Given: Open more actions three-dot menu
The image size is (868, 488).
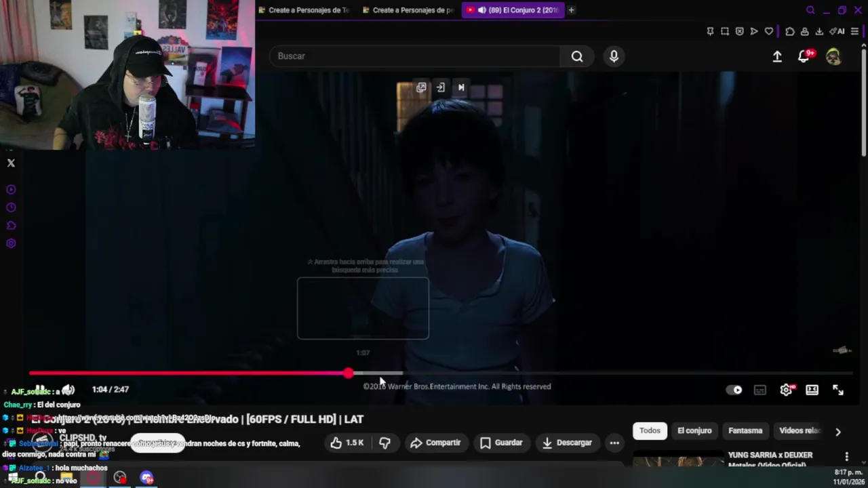Looking at the screenshot, I should (614, 443).
